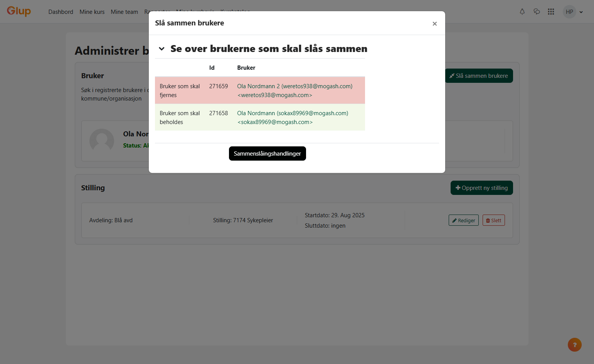Click the Glup logo

[19, 11]
